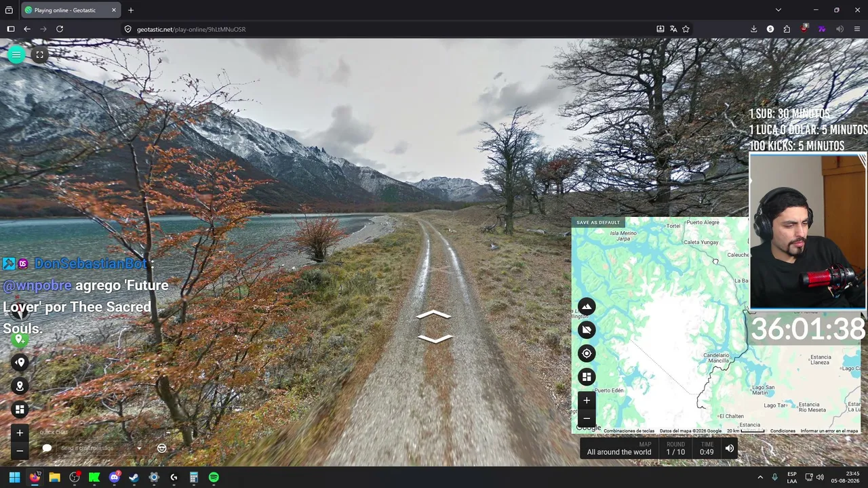Click the Google logo on the map
This screenshot has height=488, width=868.
click(x=589, y=428)
